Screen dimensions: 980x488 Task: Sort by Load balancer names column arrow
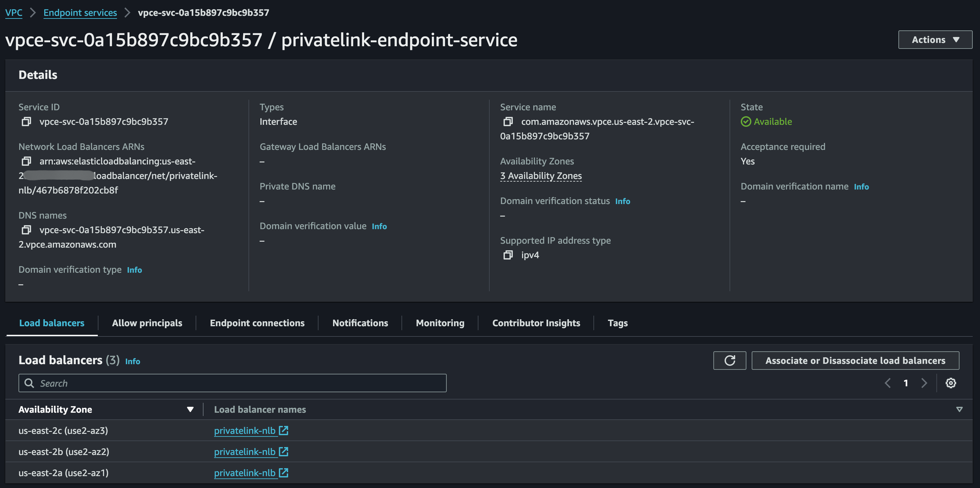(x=959, y=409)
